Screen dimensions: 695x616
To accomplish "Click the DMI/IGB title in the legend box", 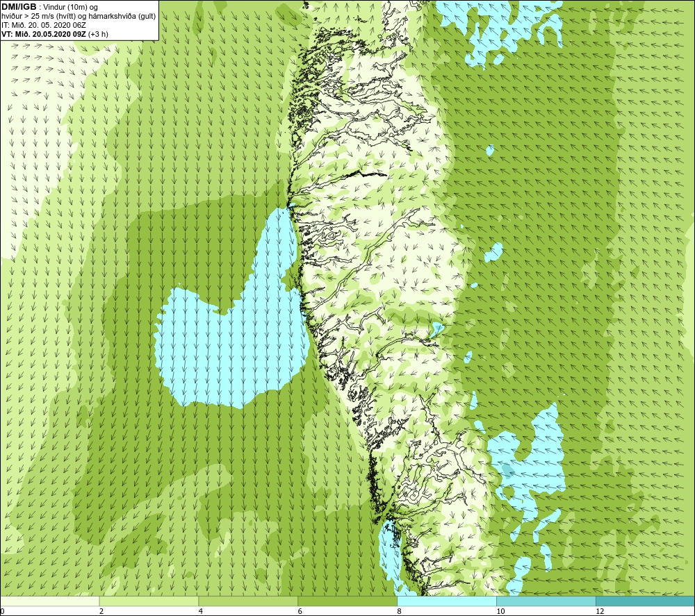I will pos(19,7).
